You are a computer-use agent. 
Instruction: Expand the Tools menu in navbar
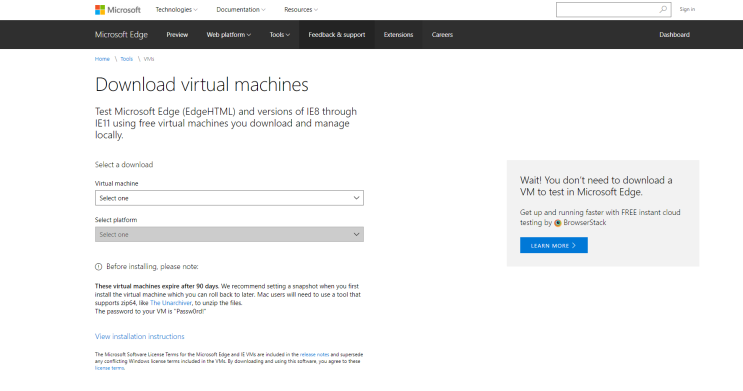click(x=280, y=35)
